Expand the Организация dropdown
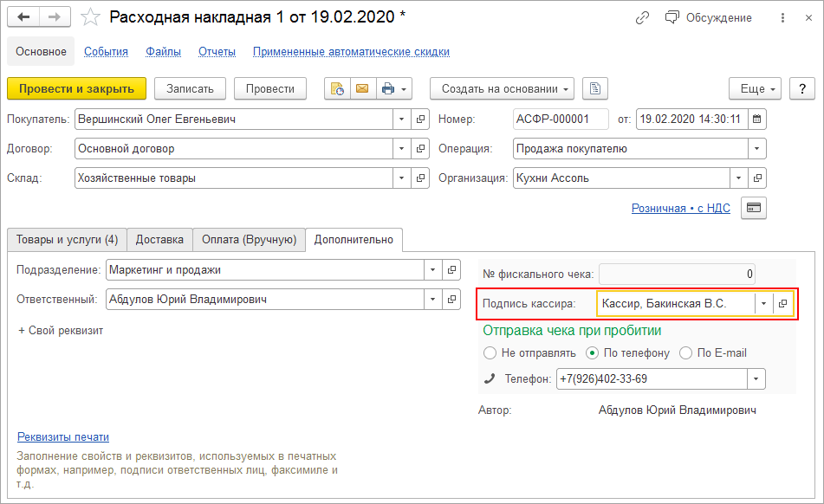824x504 pixels. pyautogui.click(x=738, y=178)
